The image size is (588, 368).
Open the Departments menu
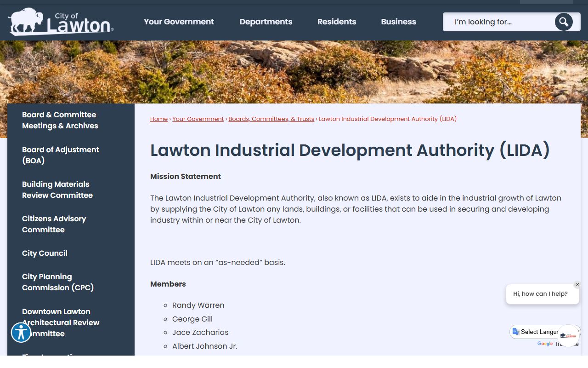tap(266, 22)
